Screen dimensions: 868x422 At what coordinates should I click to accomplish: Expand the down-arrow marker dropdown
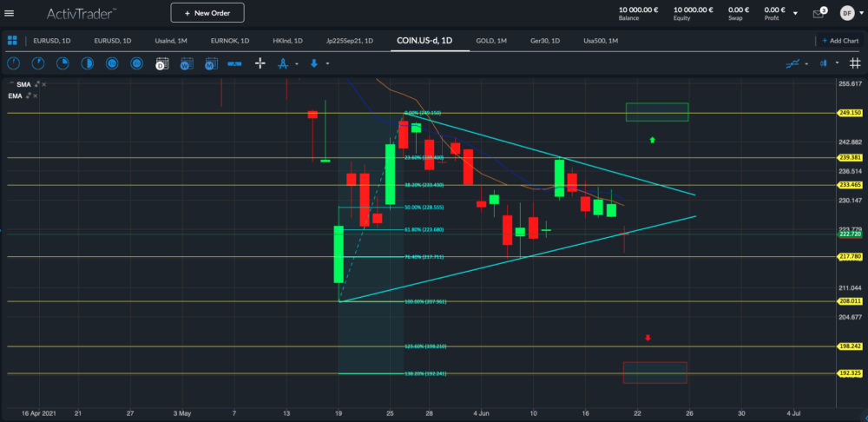(x=328, y=63)
